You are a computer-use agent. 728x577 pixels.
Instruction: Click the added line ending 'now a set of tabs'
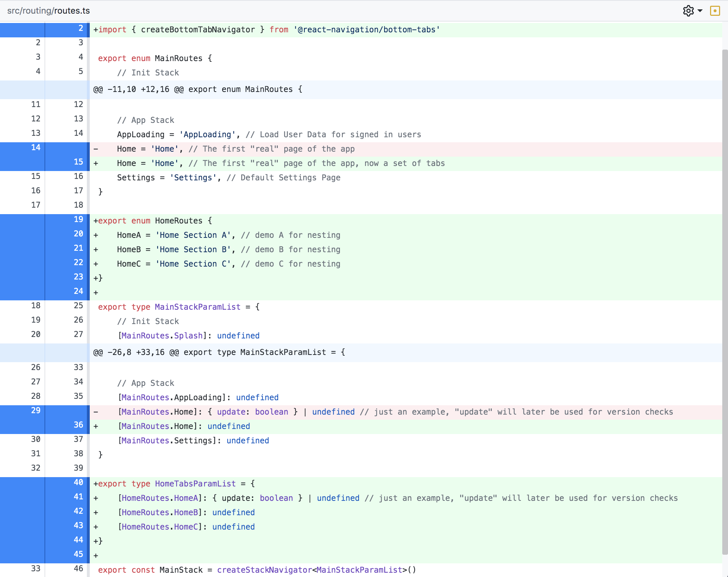pos(406,163)
